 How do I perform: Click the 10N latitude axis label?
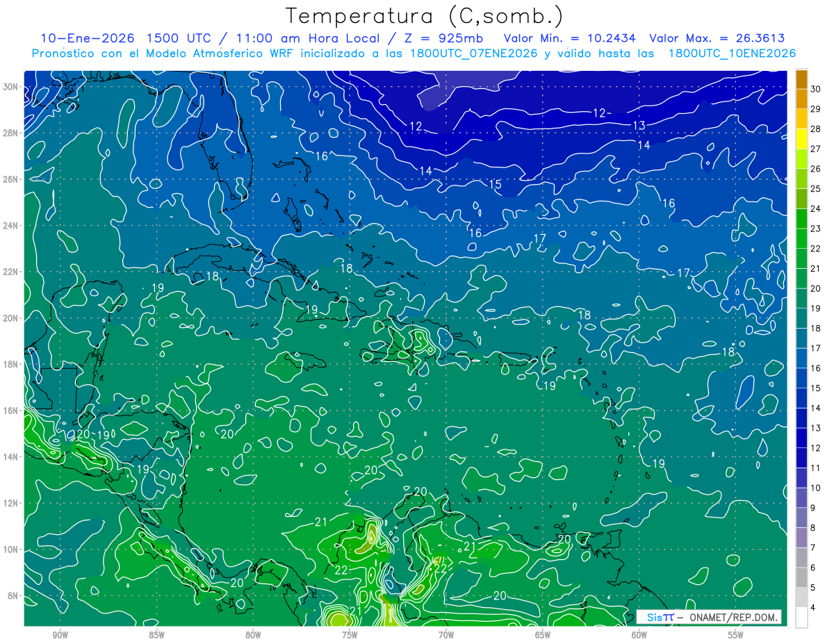tap(10, 550)
